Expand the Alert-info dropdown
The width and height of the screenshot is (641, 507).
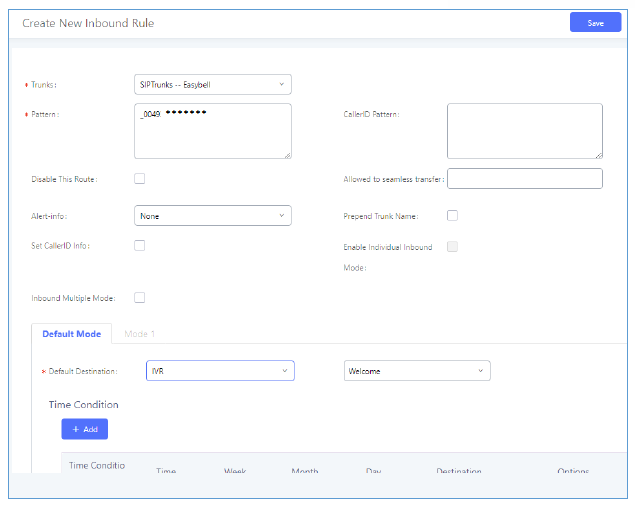212,216
